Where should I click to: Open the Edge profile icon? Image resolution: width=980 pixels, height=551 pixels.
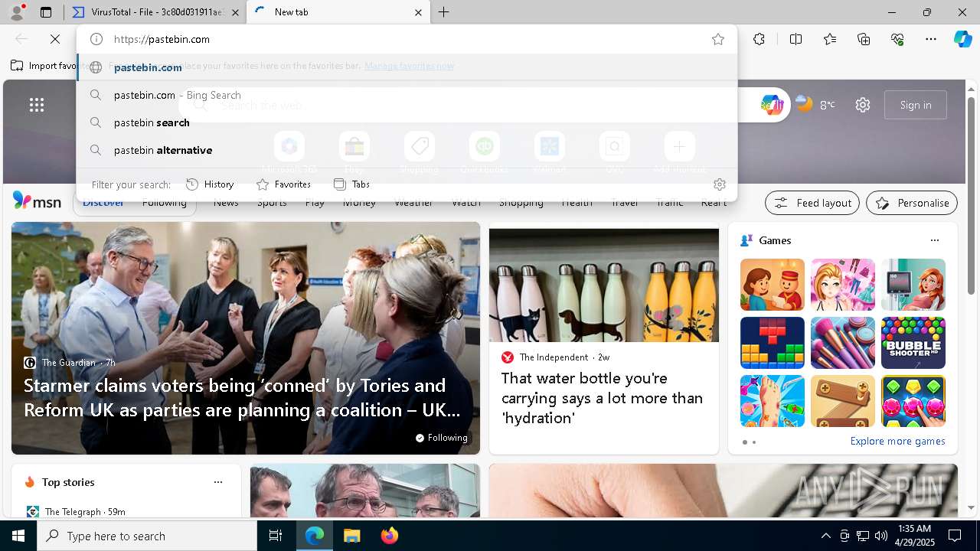(x=17, y=12)
